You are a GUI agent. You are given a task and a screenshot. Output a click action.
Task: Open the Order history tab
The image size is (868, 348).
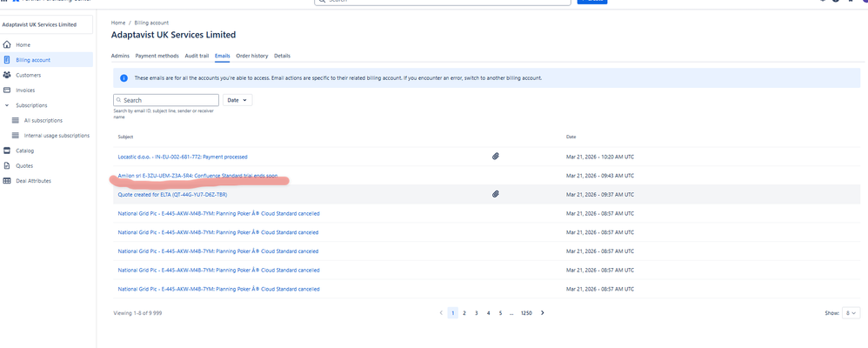tap(252, 56)
